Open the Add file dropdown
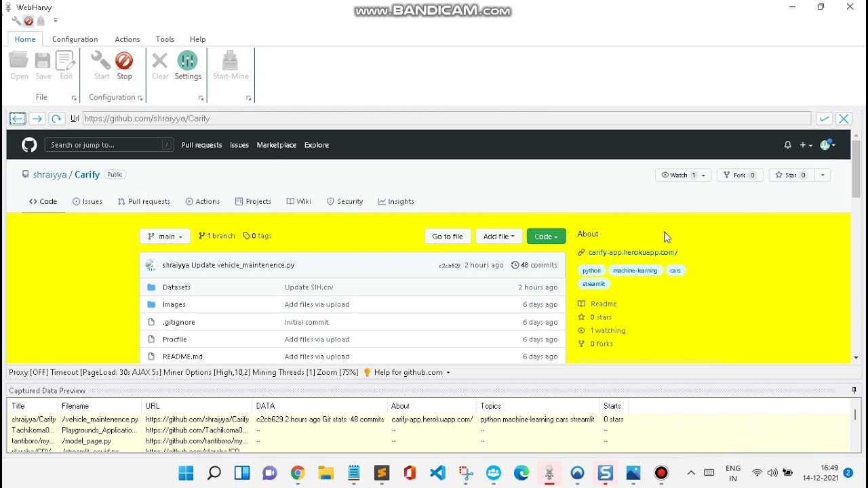 (x=499, y=237)
